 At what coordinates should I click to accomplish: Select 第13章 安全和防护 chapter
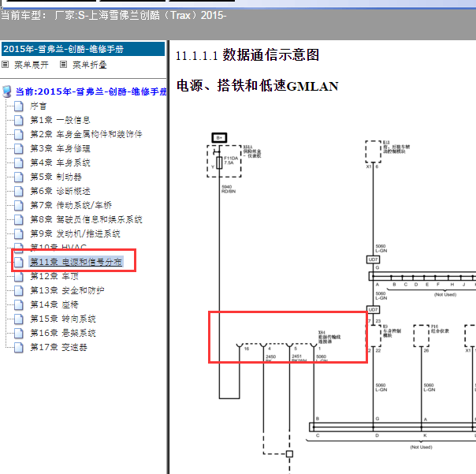point(67,290)
